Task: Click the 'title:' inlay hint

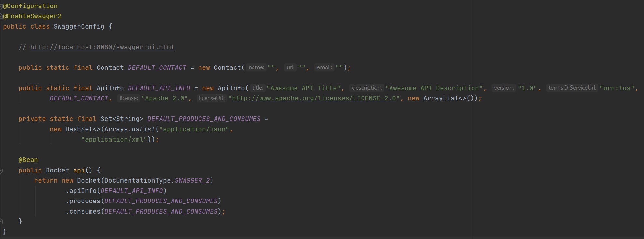Action: [x=257, y=88]
